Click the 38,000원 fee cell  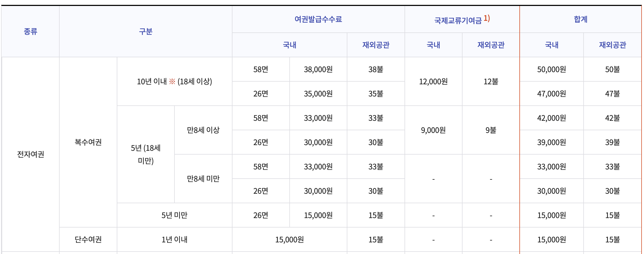coord(318,69)
